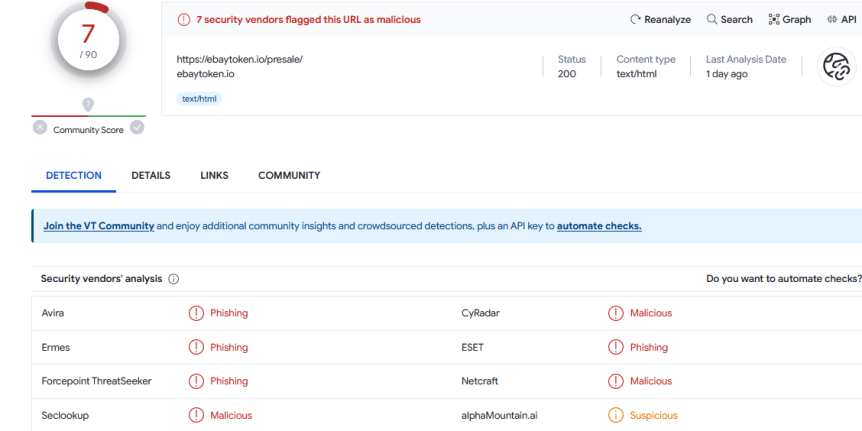Switch to the LINKS tab
The height and width of the screenshot is (431, 862).
click(x=214, y=176)
